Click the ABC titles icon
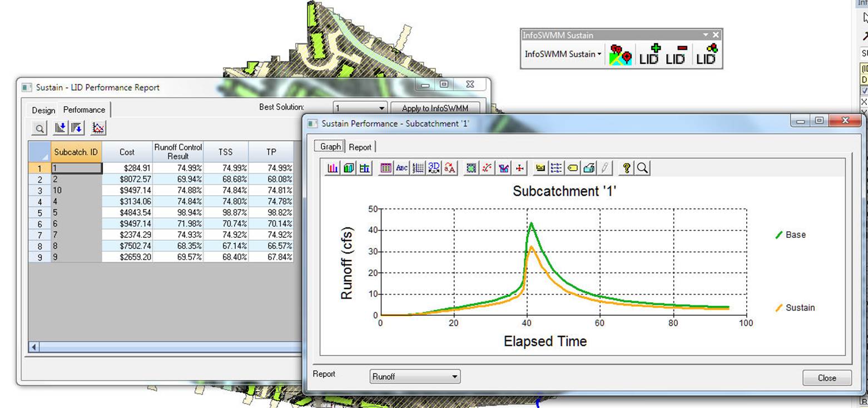 pyautogui.click(x=402, y=168)
